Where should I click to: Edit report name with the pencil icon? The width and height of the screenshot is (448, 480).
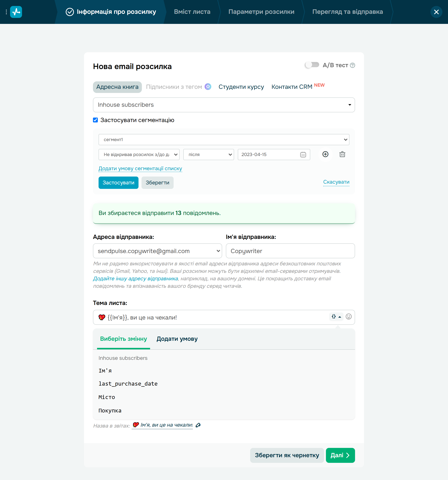tap(198, 425)
